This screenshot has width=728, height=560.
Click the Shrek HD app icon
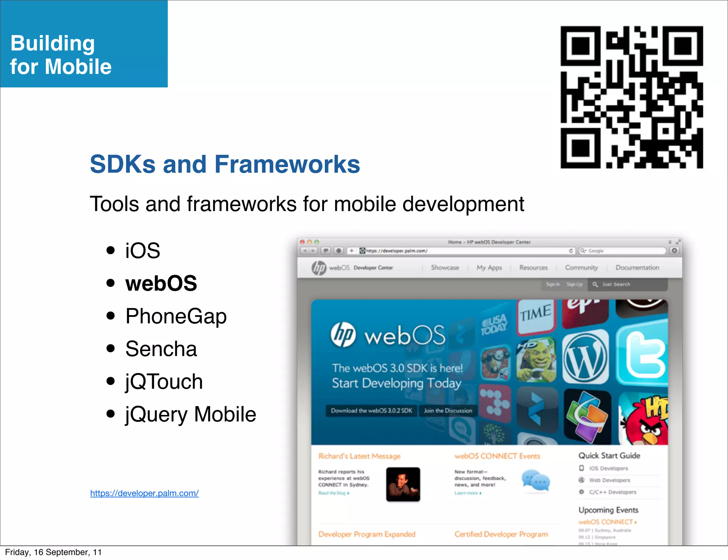click(x=537, y=359)
